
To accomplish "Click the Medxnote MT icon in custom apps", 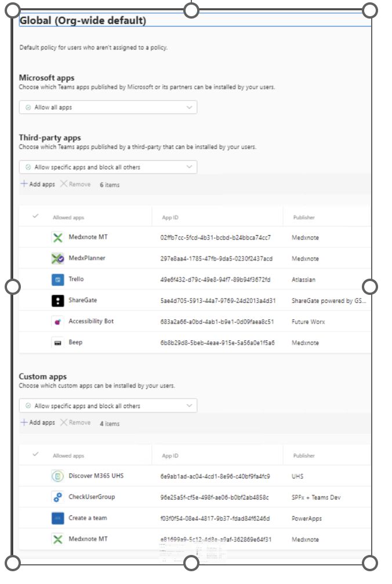I will click(57, 539).
